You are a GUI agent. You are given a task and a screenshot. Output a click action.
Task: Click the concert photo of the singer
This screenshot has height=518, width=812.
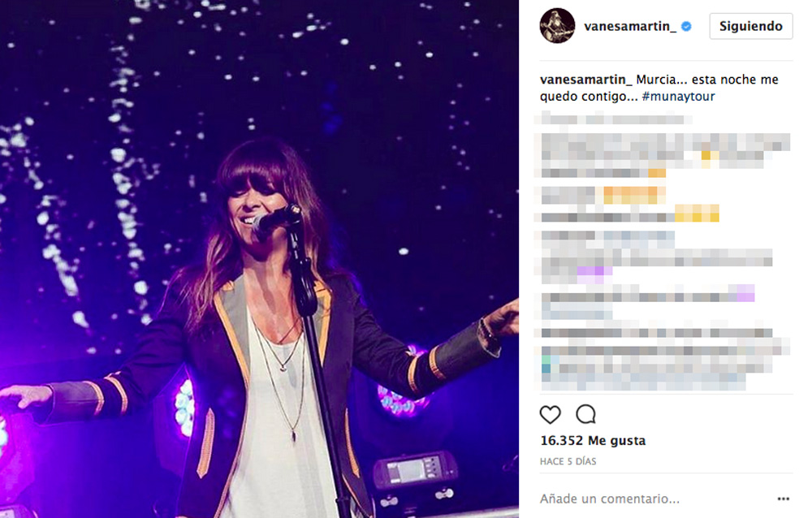point(259,259)
